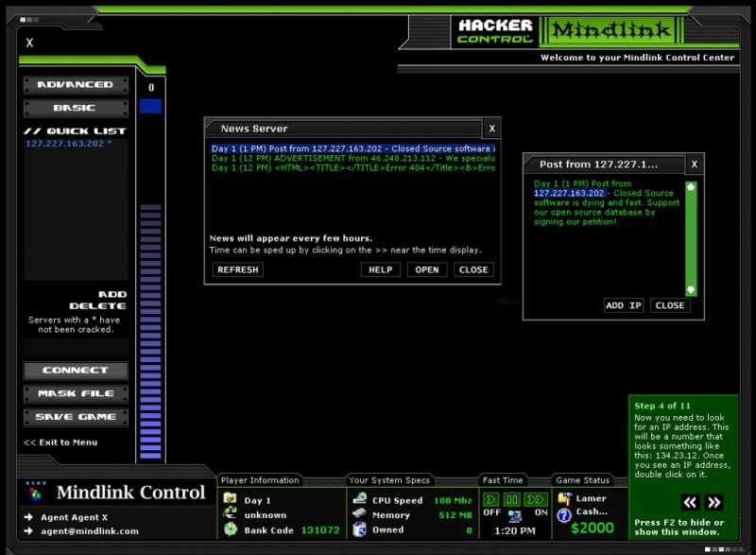Click the play-speed arrow in Fast Time

coord(490,499)
